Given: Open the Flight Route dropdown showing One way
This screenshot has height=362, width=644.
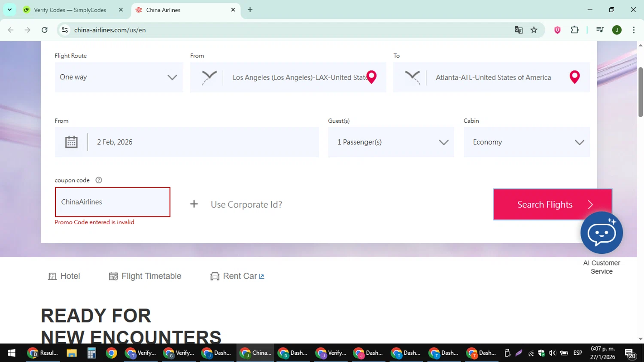Looking at the screenshot, I should tap(119, 77).
